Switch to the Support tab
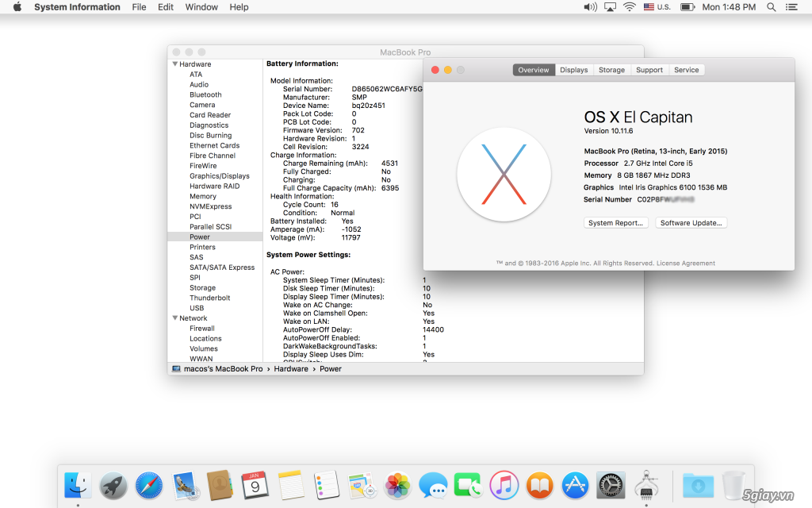This screenshot has height=508, width=812. click(649, 70)
